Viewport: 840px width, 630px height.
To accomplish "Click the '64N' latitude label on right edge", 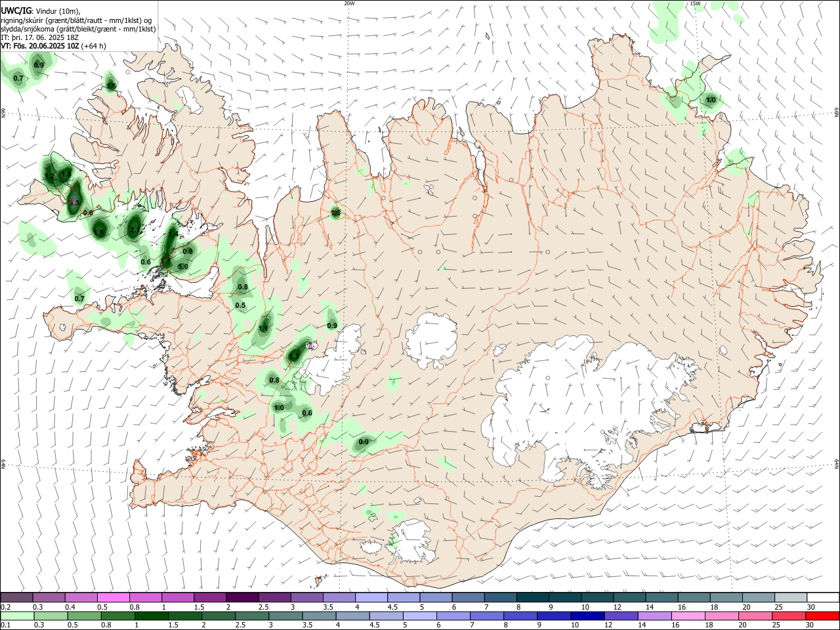I will point(837,463).
